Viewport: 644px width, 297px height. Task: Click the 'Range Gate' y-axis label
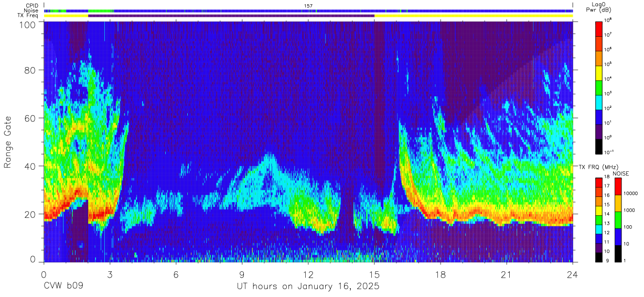[x=8, y=141]
